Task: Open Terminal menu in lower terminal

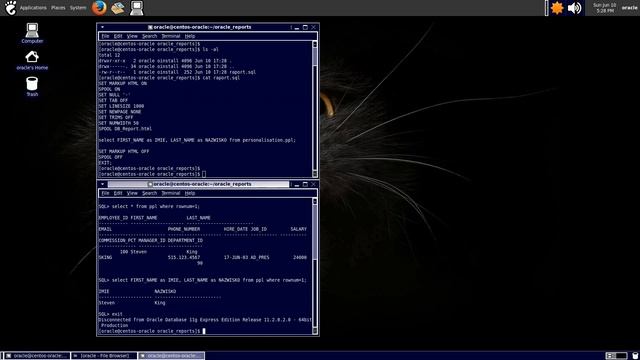Action: [171, 193]
